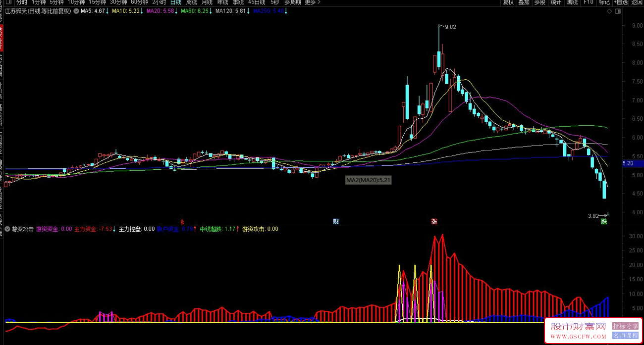Screen dimensions: 644x345
Task: Select the 1分钟 period tab
Action: point(38,2)
